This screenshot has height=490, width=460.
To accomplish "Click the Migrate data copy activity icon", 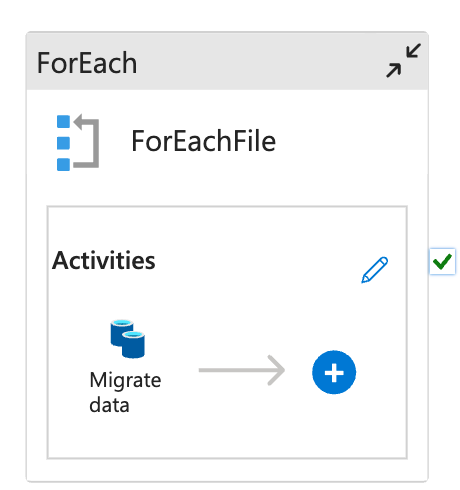I will pyautogui.click(x=128, y=339).
